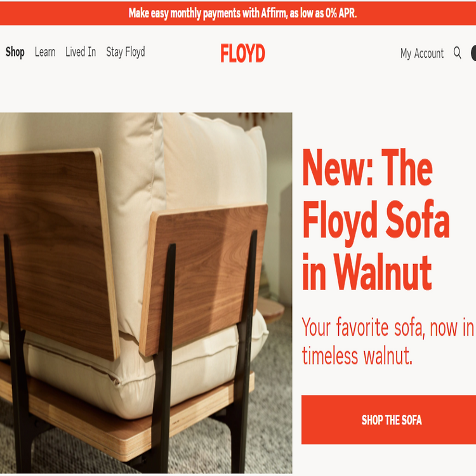
Task: Click 'Your favorite sofa, now in' text
Action: [x=388, y=327]
